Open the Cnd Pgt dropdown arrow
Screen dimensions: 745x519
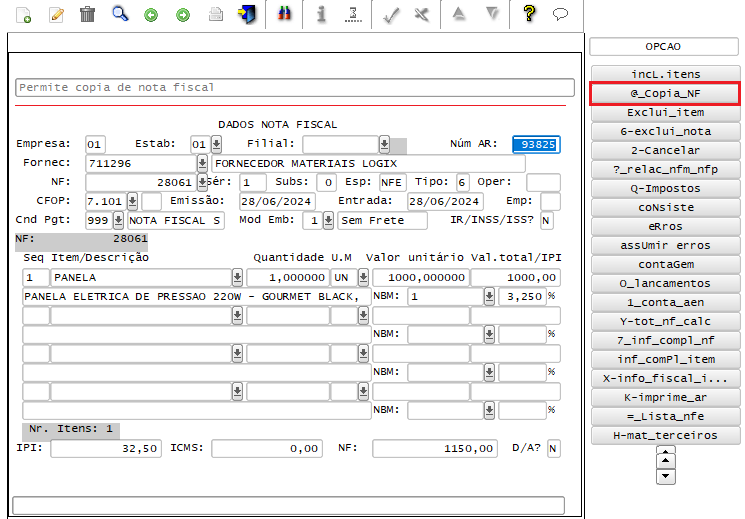(118, 220)
